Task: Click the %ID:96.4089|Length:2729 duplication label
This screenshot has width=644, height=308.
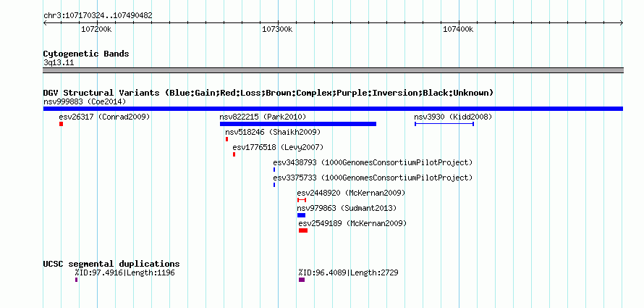Action: pyautogui.click(x=349, y=272)
